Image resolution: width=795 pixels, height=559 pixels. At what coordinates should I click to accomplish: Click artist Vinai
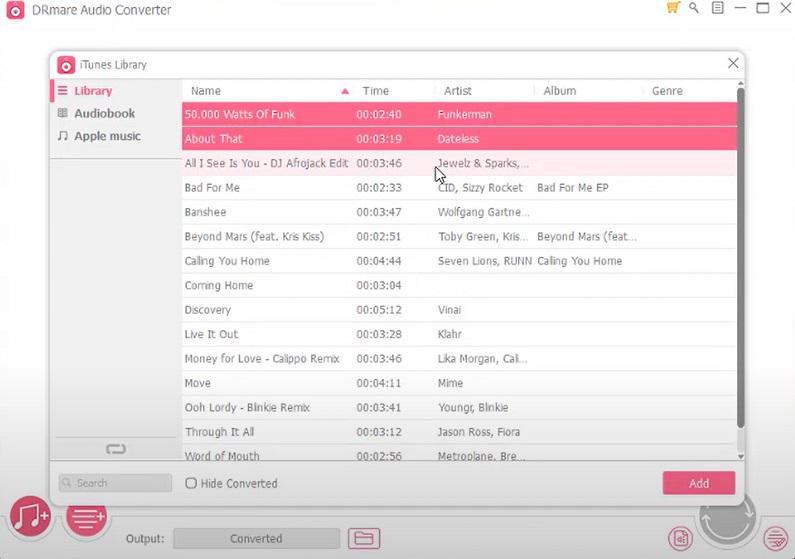pyautogui.click(x=449, y=310)
